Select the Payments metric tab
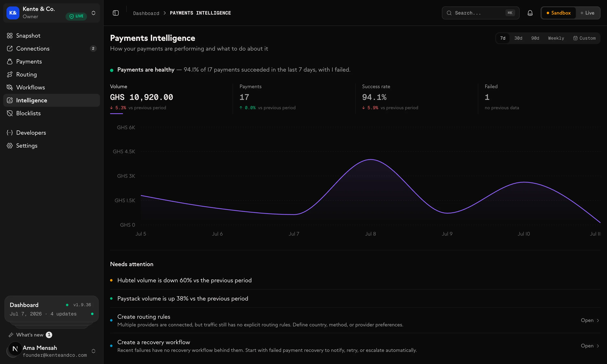607x364 pixels. [294, 98]
